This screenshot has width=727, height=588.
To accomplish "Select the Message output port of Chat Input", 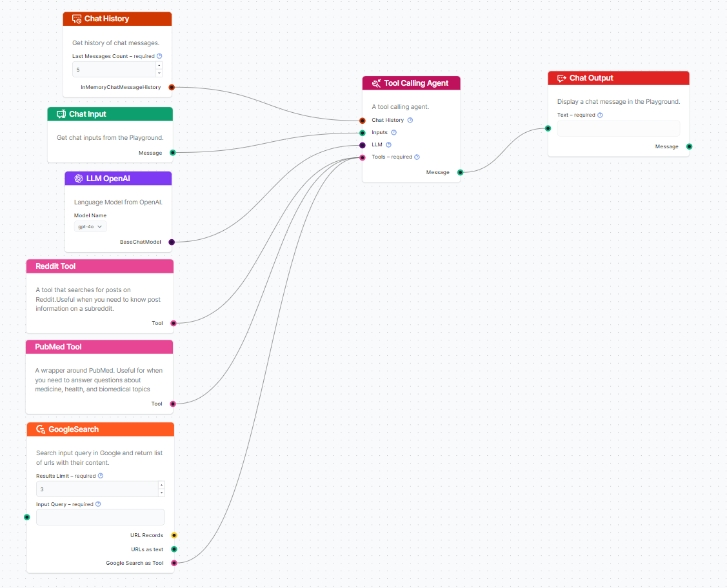I will (172, 153).
